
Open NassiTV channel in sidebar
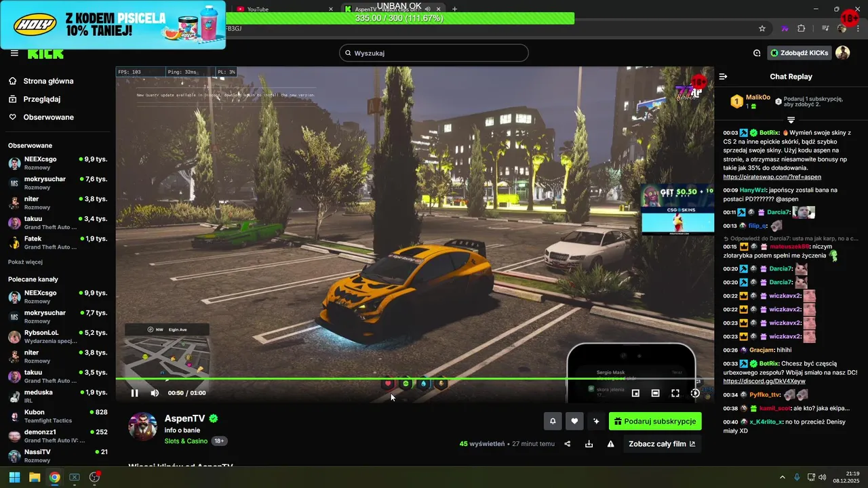[58, 455]
